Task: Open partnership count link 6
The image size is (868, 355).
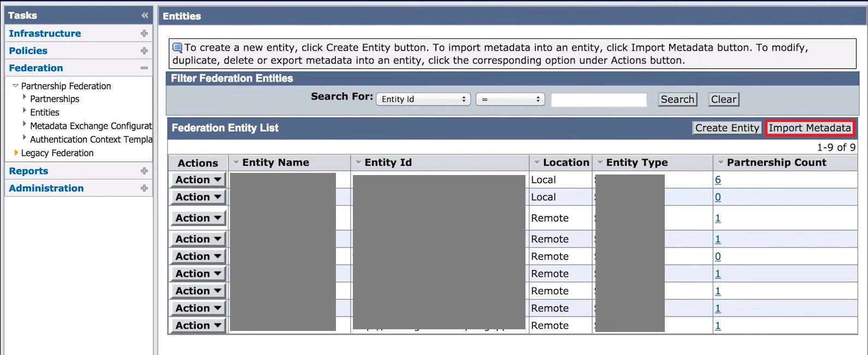Action: pos(718,180)
